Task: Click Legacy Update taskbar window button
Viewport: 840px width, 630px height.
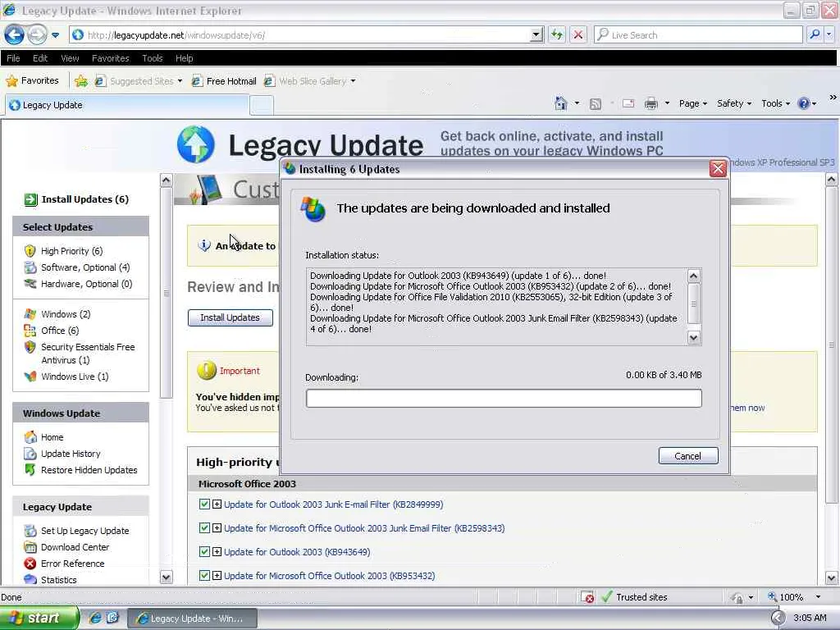Action: (192, 619)
